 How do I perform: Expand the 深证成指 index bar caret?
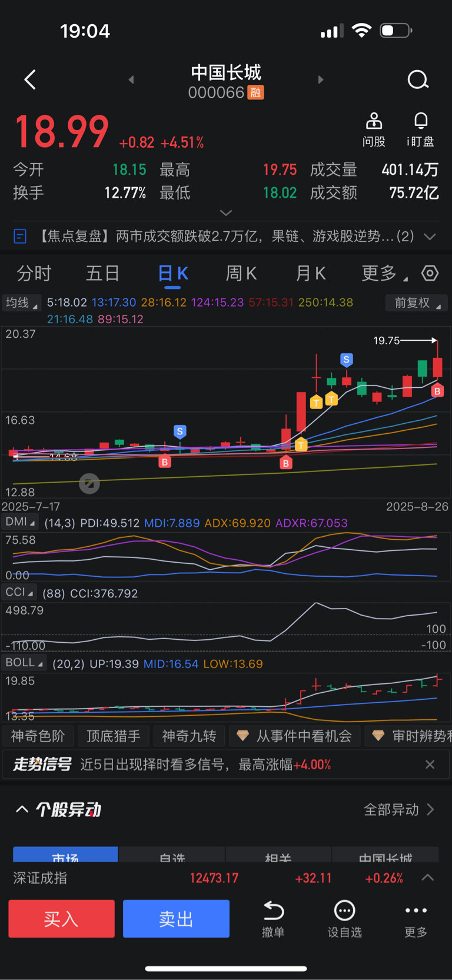[428, 878]
